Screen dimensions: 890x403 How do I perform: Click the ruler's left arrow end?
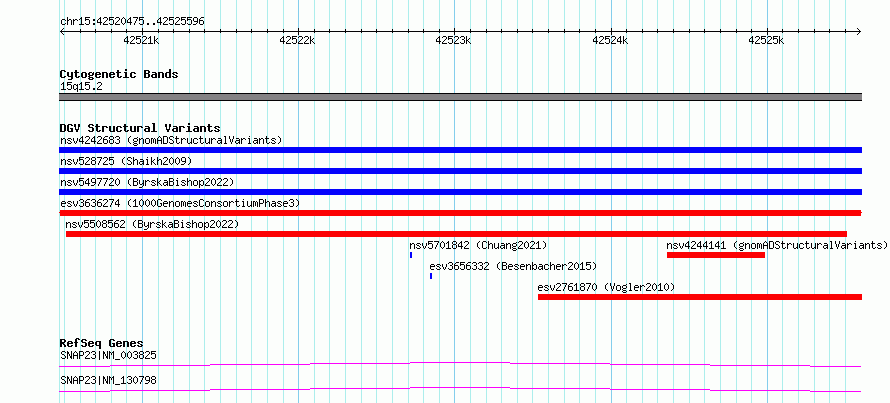62,31
